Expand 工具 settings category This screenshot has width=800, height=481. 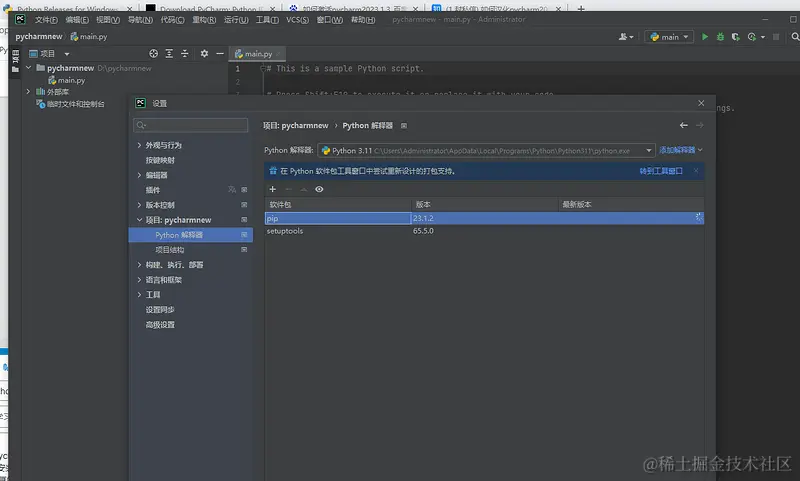coord(139,294)
